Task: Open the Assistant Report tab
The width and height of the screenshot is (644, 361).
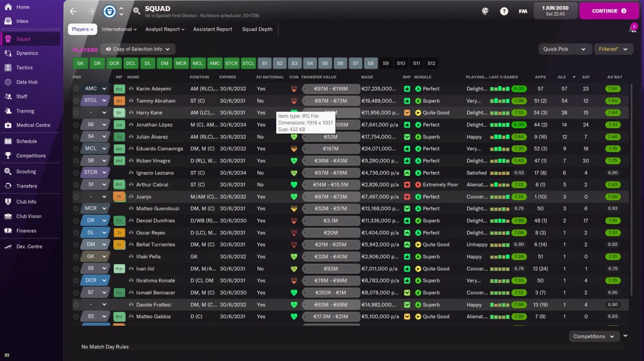Action: pyautogui.click(x=213, y=29)
